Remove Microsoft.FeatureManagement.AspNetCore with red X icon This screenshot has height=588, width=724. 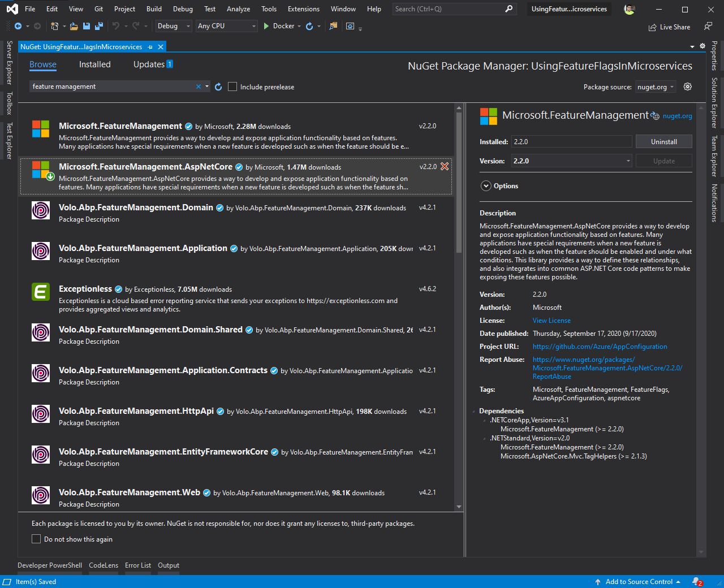445,166
